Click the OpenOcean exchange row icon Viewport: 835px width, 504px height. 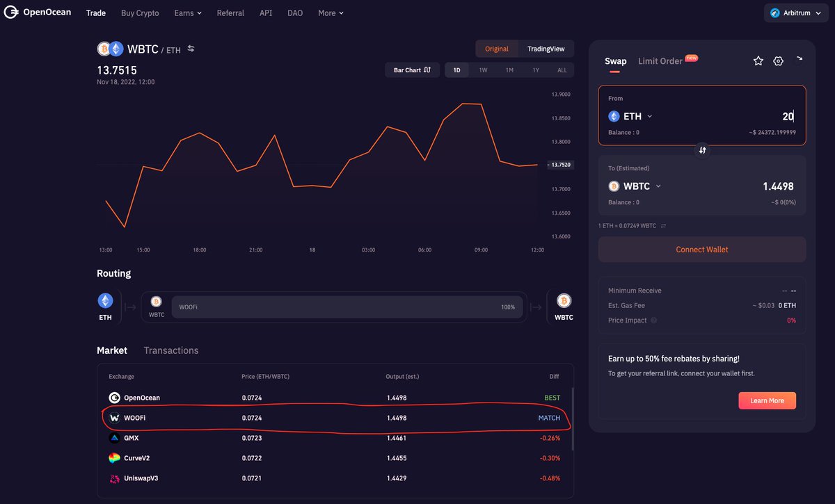tap(115, 398)
